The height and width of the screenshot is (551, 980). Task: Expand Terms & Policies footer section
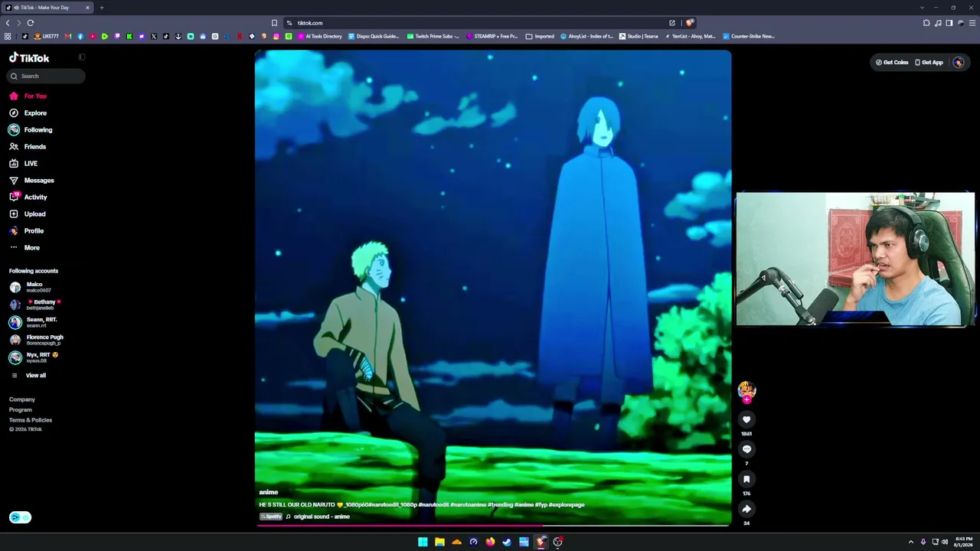click(31, 420)
